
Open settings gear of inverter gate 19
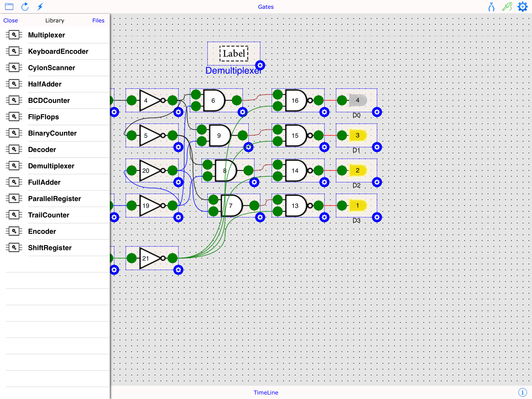click(x=178, y=217)
